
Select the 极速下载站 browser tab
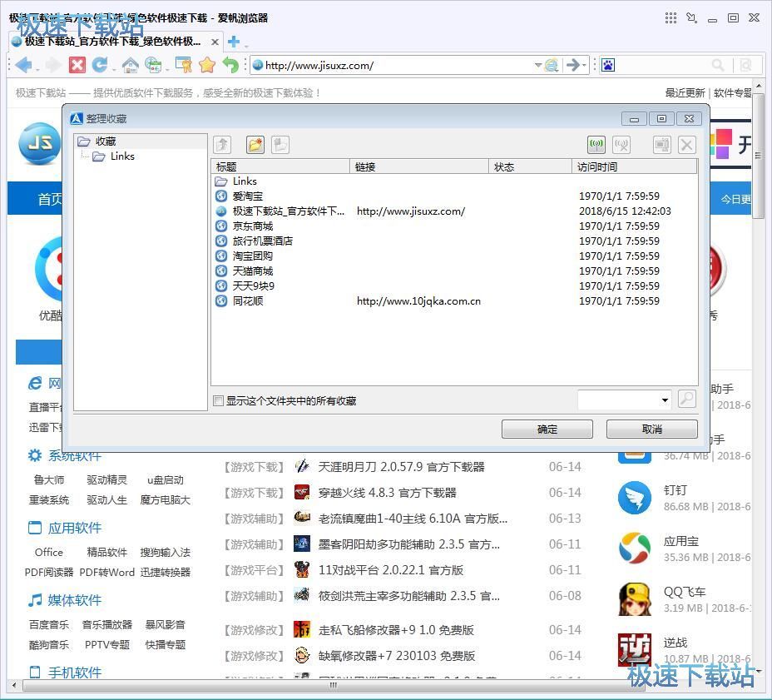point(113,42)
